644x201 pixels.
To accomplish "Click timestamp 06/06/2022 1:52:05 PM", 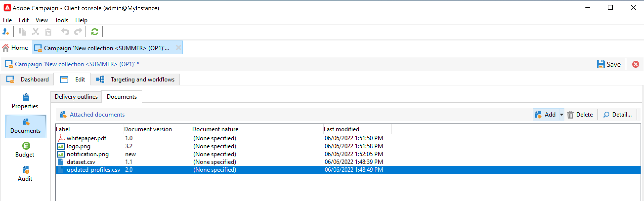I will coord(354,154).
